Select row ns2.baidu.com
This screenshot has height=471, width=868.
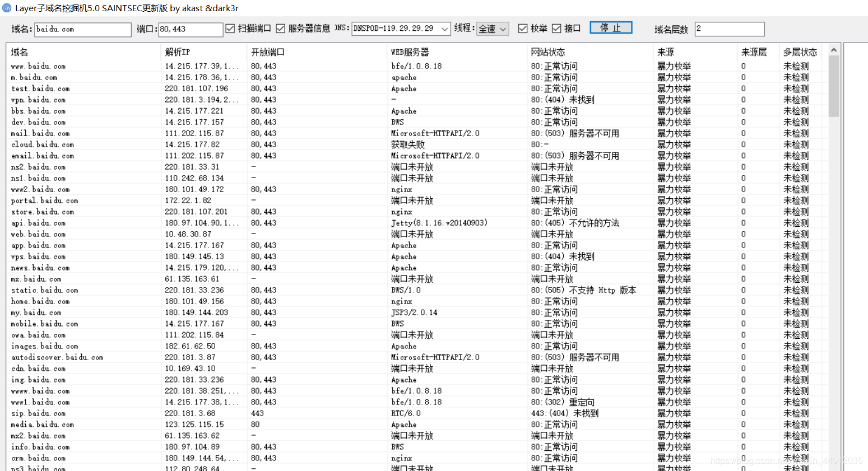coord(417,167)
